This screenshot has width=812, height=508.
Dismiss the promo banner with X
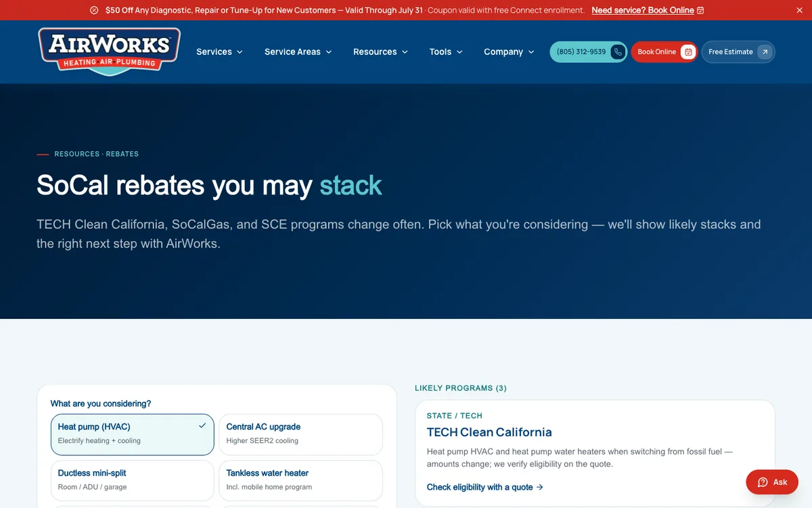[x=799, y=10]
